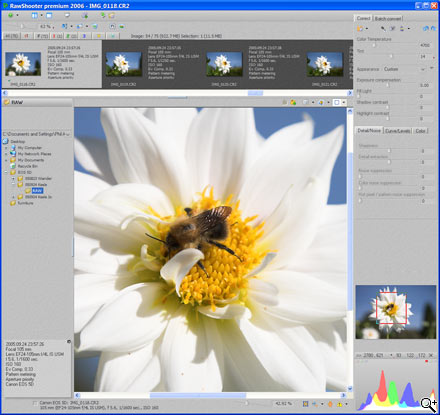Click the redo arrow in Correct panel
The image size is (440, 415).
click(x=433, y=29)
